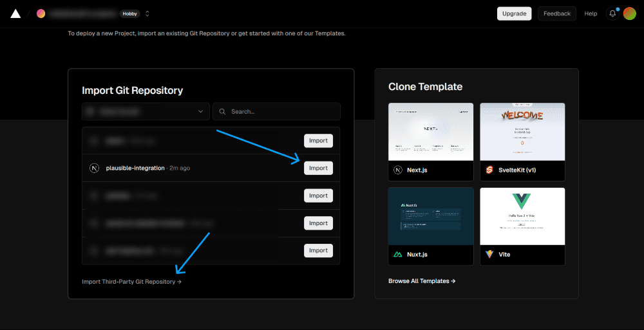Click the Vercel triangle logo
644x330 pixels.
click(15, 14)
